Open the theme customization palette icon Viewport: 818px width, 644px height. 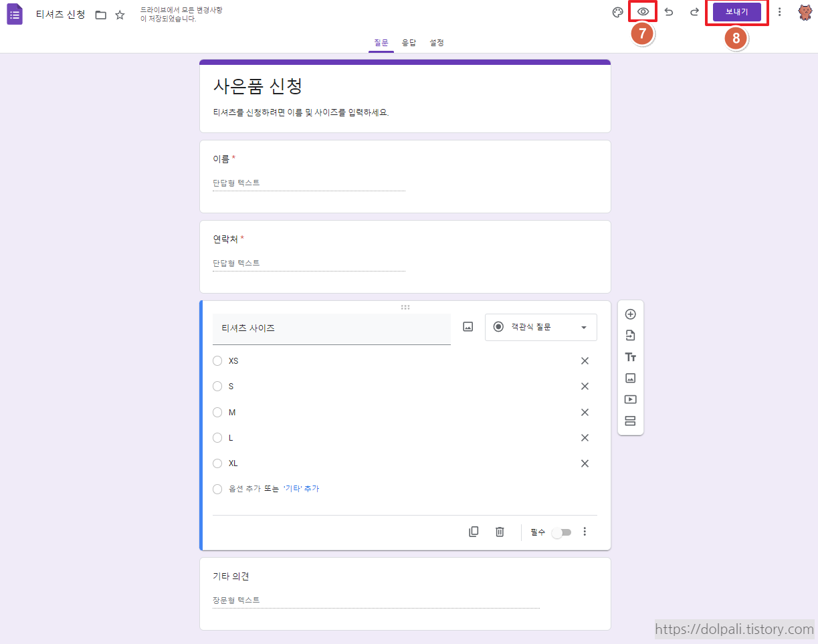tap(617, 12)
